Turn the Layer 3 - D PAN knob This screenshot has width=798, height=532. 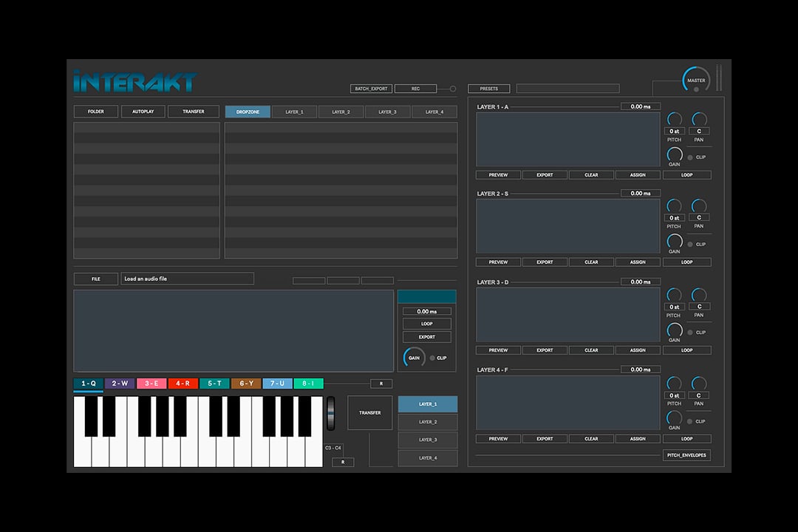[699, 295]
